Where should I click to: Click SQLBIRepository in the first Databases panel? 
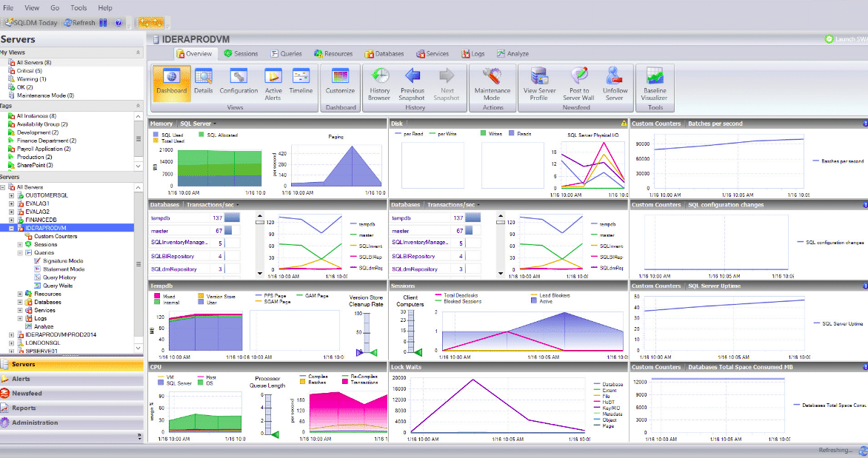click(x=173, y=256)
